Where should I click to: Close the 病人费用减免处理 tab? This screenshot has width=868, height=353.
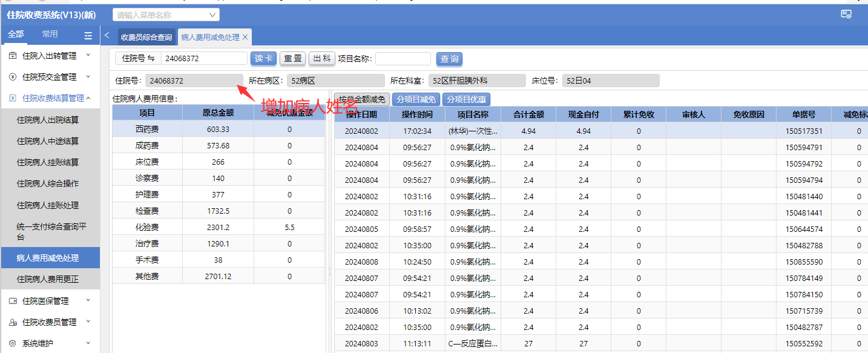(x=245, y=37)
